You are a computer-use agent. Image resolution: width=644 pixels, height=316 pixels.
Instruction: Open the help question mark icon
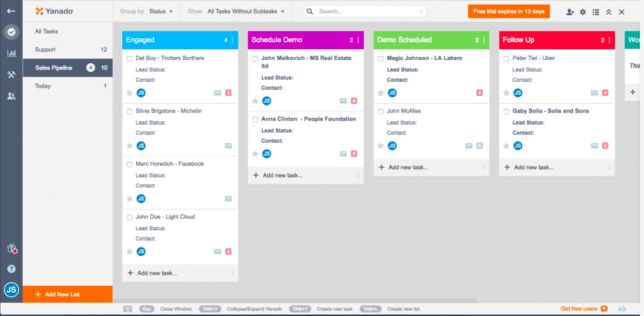pyautogui.click(x=12, y=269)
